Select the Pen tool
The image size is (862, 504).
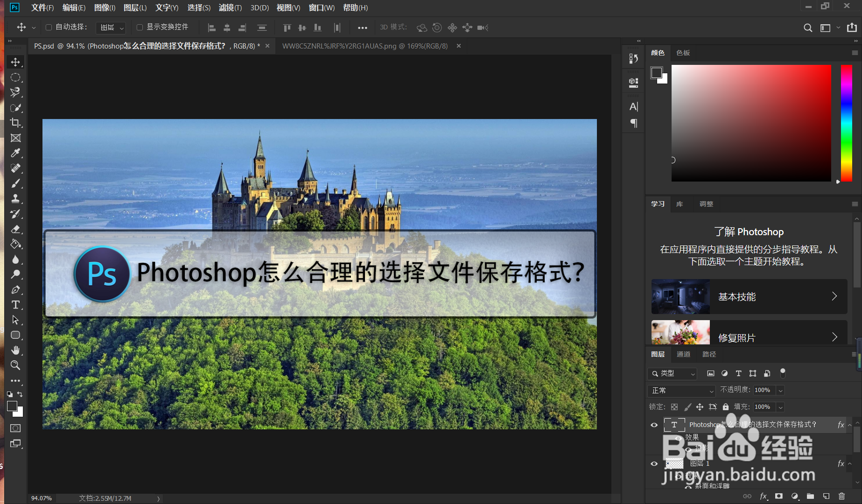tap(15, 290)
